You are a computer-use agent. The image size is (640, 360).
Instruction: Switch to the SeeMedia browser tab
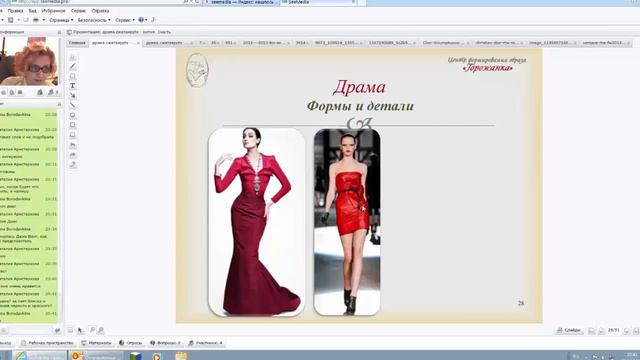[x=318, y=2]
